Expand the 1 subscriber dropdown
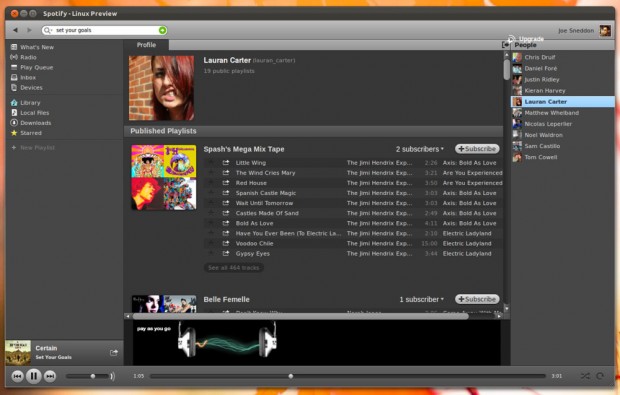 tap(422, 299)
